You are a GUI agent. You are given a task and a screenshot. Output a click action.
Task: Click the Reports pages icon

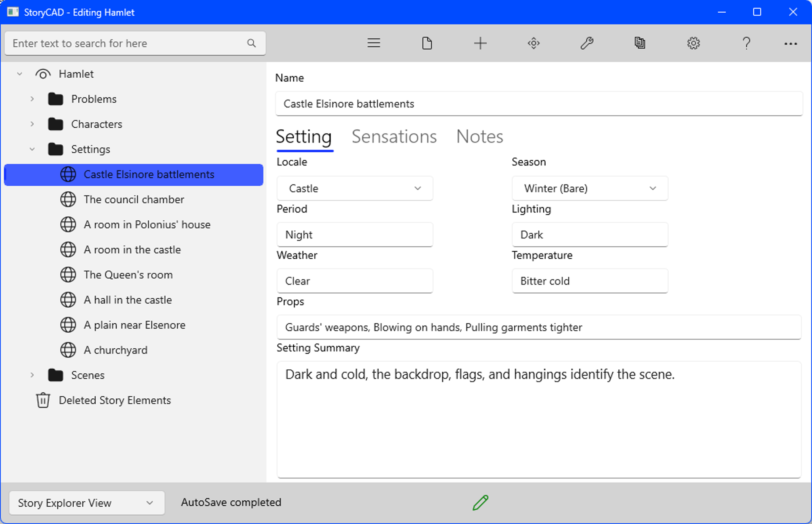[x=640, y=43]
